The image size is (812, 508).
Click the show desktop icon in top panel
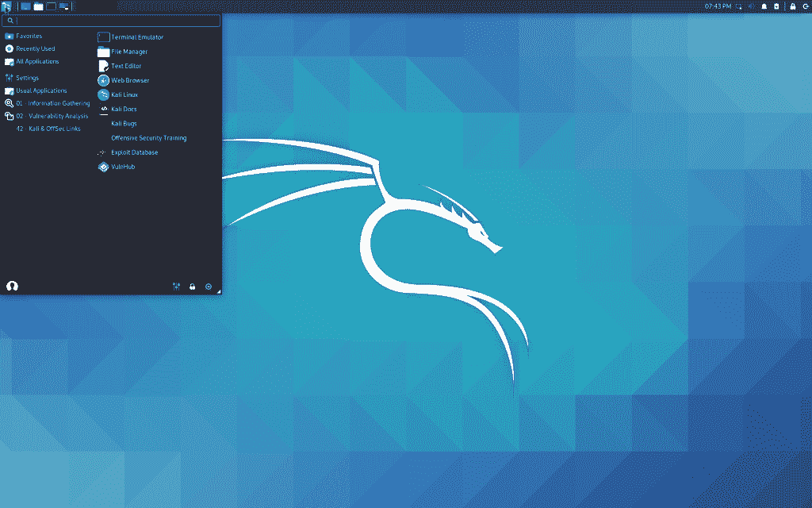click(x=25, y=6)
